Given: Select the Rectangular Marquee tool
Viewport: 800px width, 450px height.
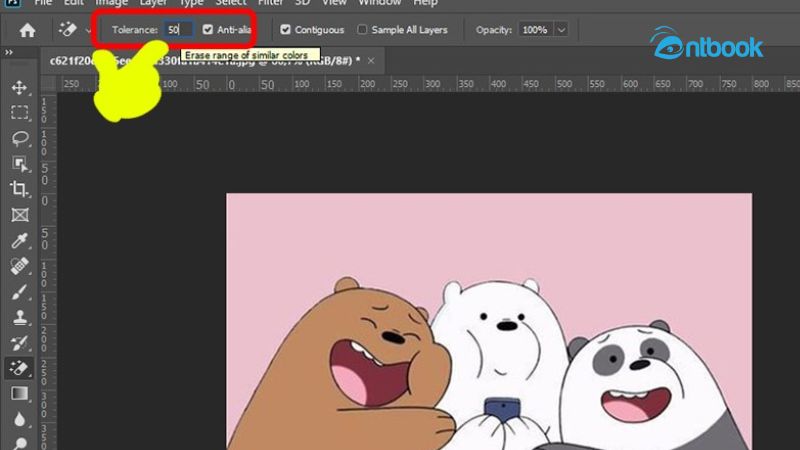Looking at the screenshot, I should point(19,113).
